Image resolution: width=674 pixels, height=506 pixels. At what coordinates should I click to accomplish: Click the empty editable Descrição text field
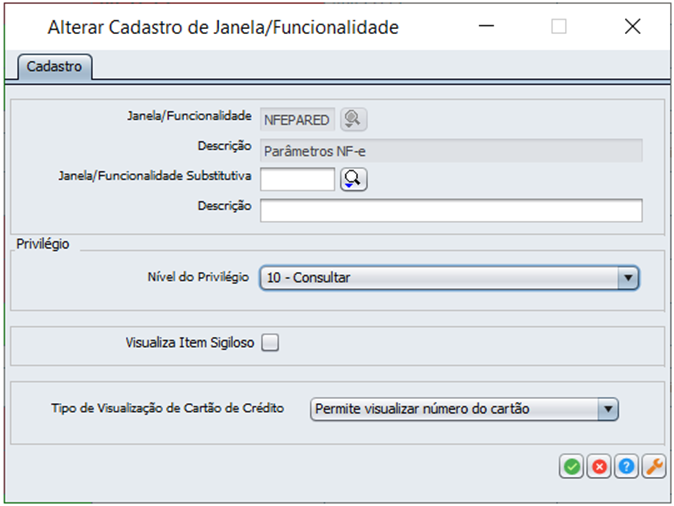coord(450,210)
